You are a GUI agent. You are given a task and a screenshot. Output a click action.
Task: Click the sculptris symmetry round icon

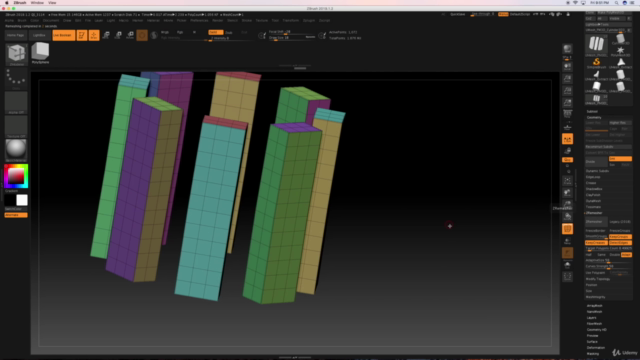[154, 36]
